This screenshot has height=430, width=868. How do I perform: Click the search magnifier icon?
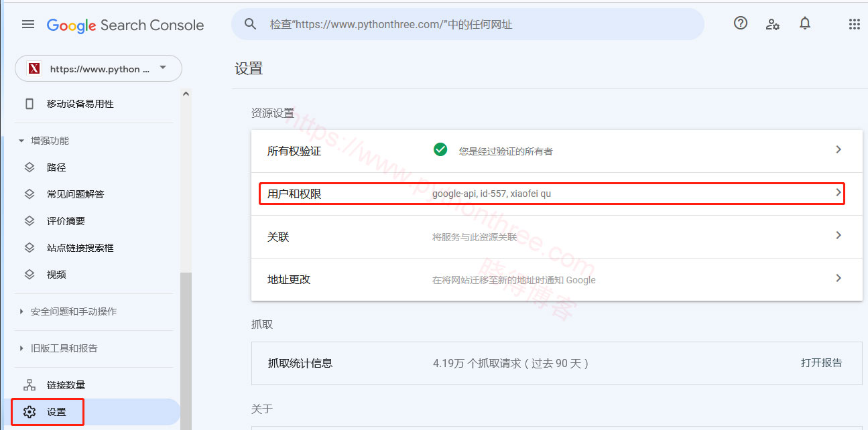(x=251, y=25)
